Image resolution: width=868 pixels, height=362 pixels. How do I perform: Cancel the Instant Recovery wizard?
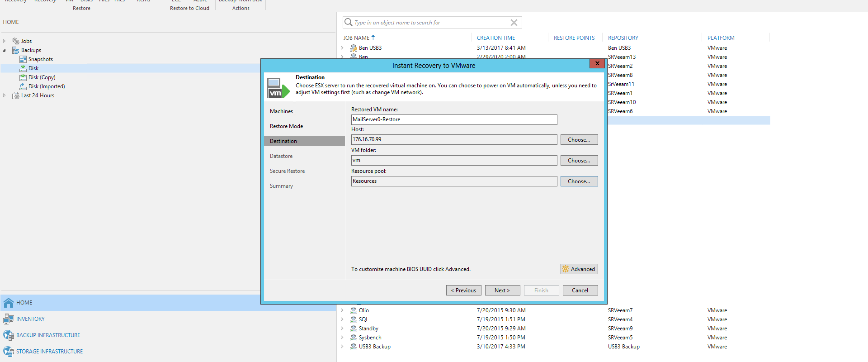coord(580,291)
